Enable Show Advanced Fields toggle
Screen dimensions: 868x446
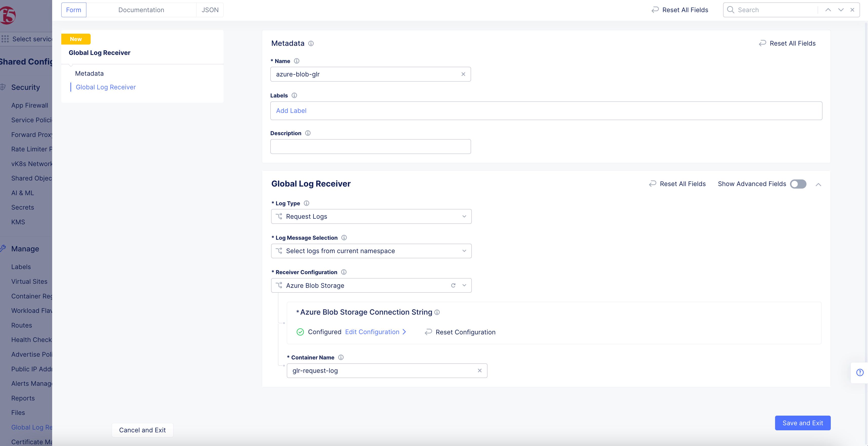click(798, 184)
